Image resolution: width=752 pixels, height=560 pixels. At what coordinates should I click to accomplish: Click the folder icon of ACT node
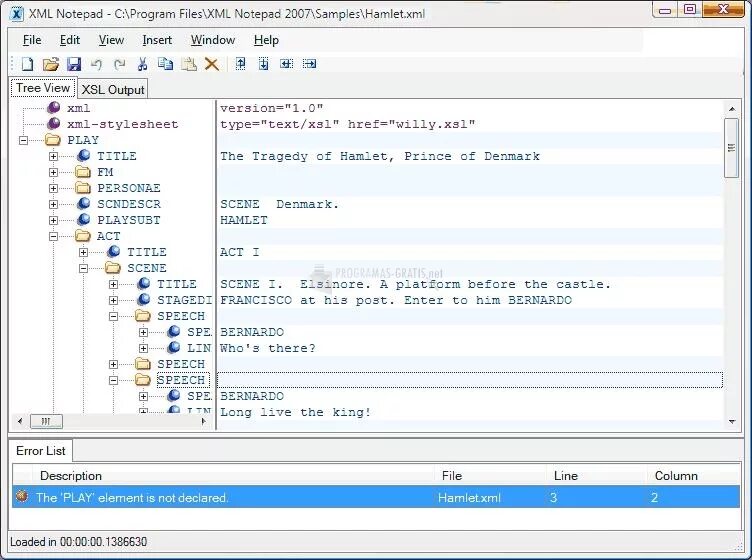pos(83,236)
